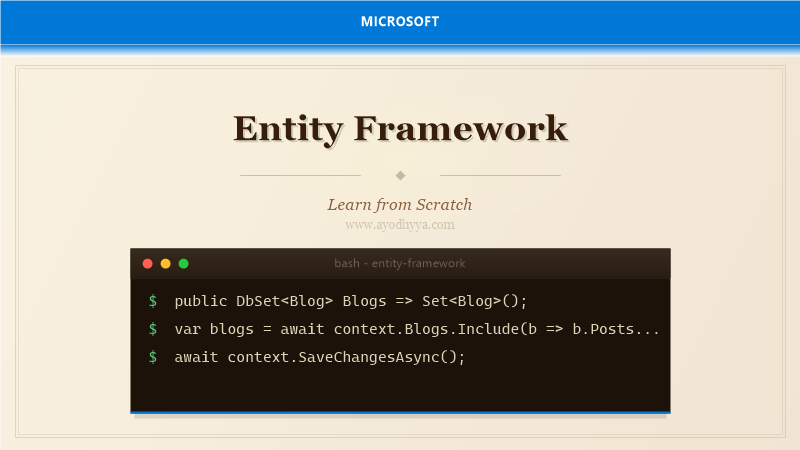
Task: Click the dollar prompt before await context.SaveChangesAsync
Action: pyautogui.click(x=153, y=357)
